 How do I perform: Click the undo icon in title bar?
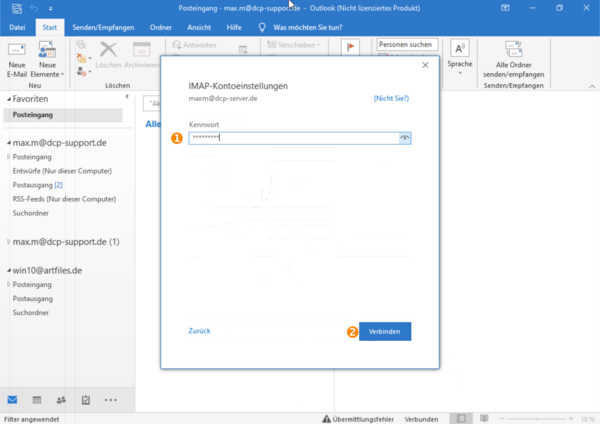click(34, 8)
